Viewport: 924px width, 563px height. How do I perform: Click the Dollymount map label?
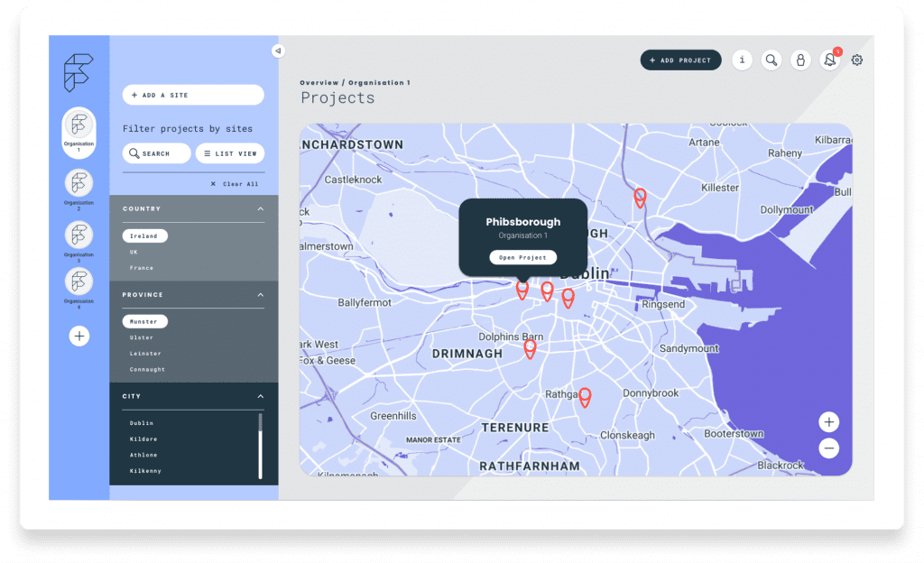tap(787, 209)
